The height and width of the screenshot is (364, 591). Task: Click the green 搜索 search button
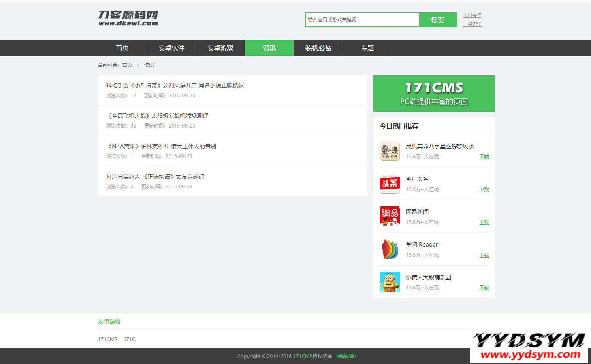click(437, 20)
